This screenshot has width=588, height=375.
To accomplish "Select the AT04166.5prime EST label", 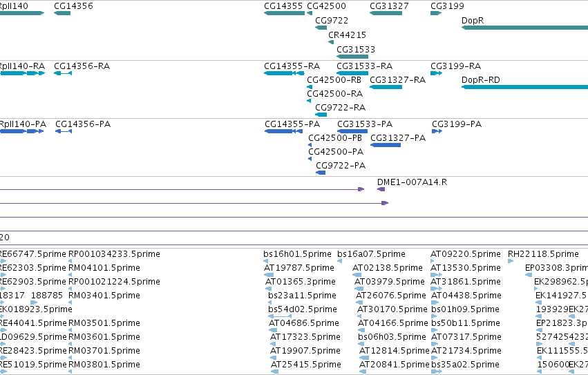I will pyautogui.click(x=392, y=323).
